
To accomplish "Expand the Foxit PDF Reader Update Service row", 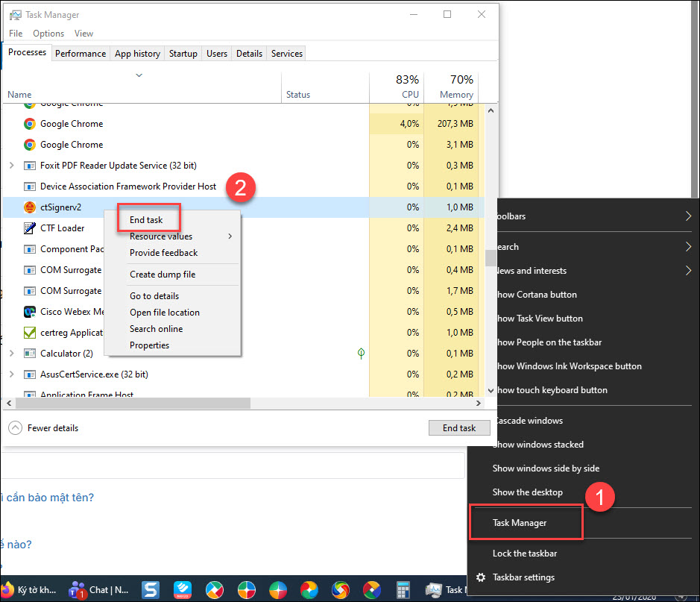I will point(11,166).
